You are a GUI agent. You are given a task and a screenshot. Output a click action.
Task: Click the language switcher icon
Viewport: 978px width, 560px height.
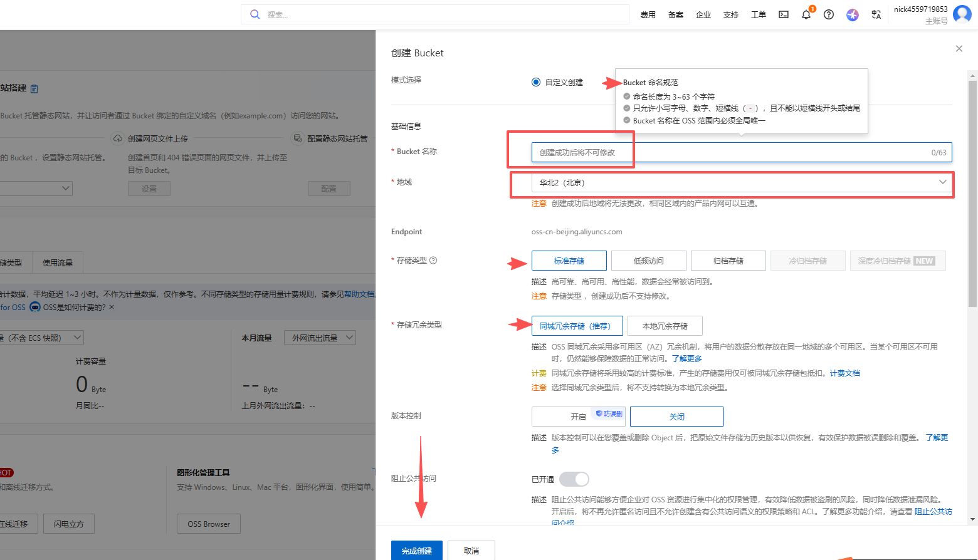876,14
